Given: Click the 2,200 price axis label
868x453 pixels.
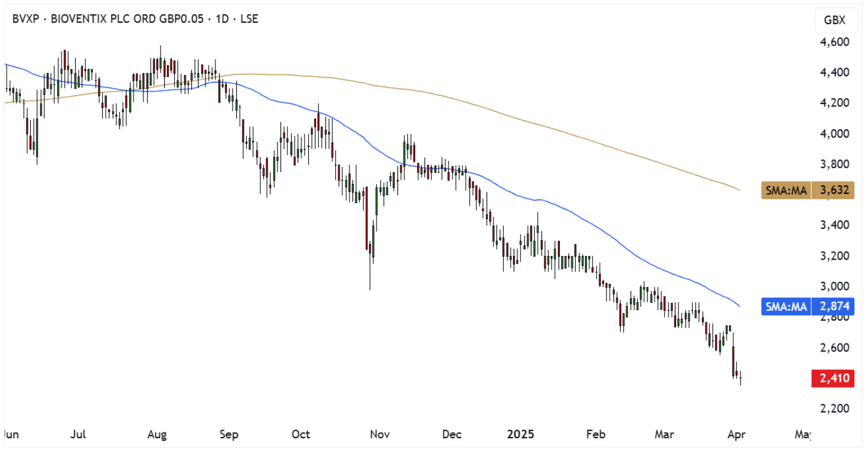Looking at the screenshot, I should pos(834,409).
